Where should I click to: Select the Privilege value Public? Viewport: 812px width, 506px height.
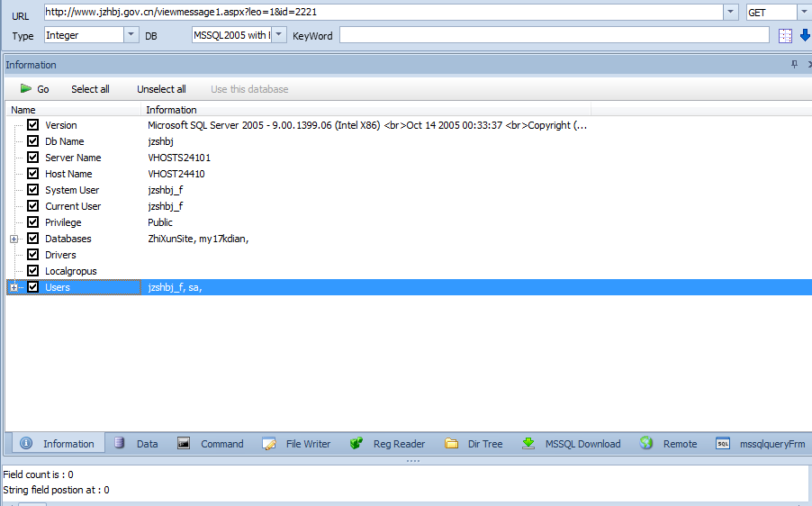click(160, 222)
